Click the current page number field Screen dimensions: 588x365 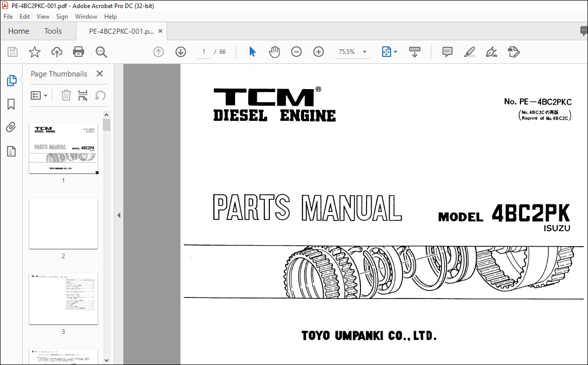tap(203, 52)
